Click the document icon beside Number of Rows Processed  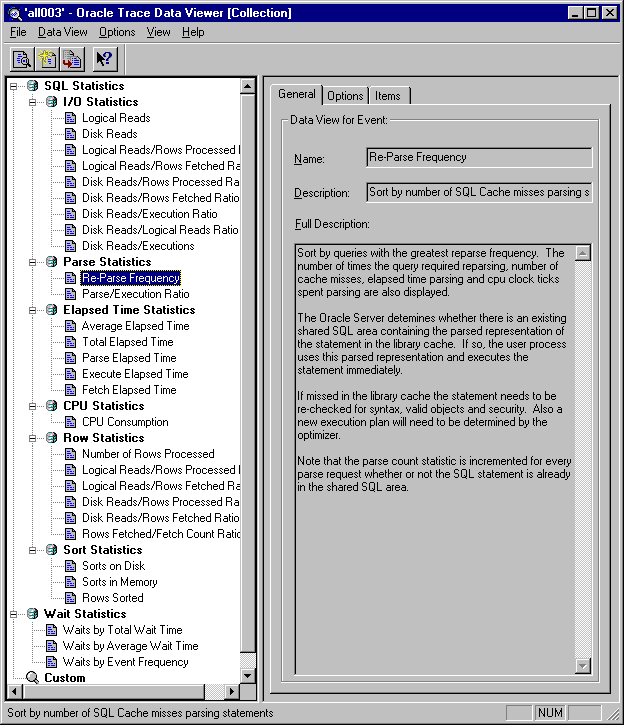[71, 454]
